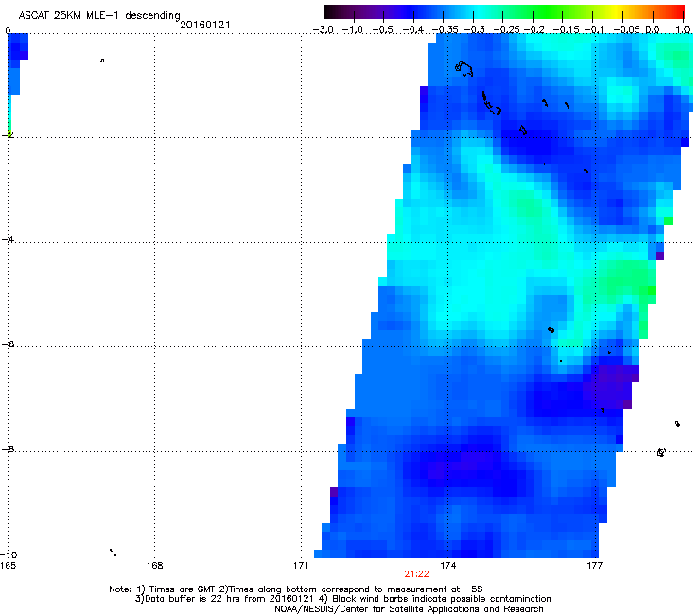Screen dimensions: 700x615
Task: Click the black end of the colorbar
Action: pyautogui.click(x=329, y=12)
